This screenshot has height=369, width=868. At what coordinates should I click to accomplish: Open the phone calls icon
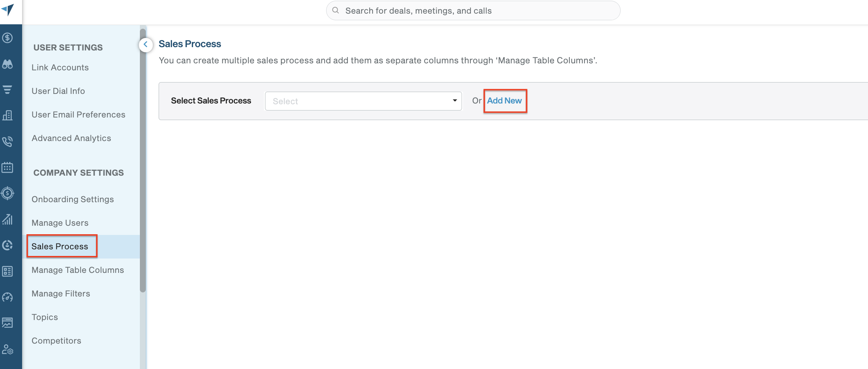click(x=7, y=141)
